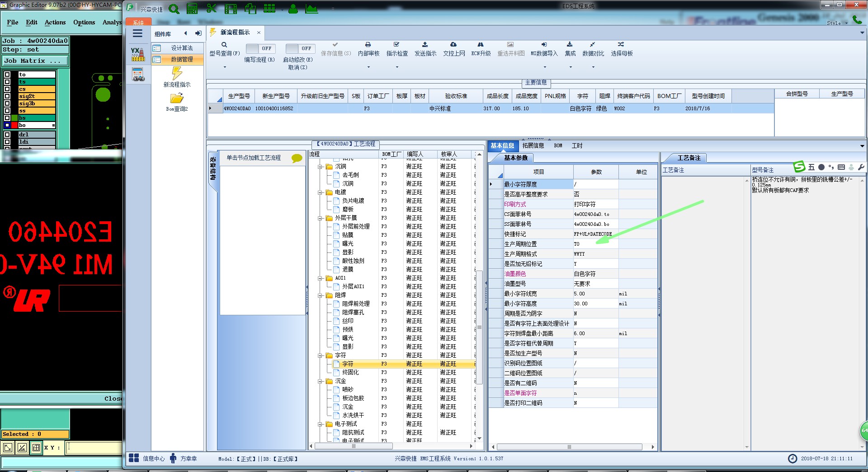Click 内部审核 printer icon

point(368,45)
